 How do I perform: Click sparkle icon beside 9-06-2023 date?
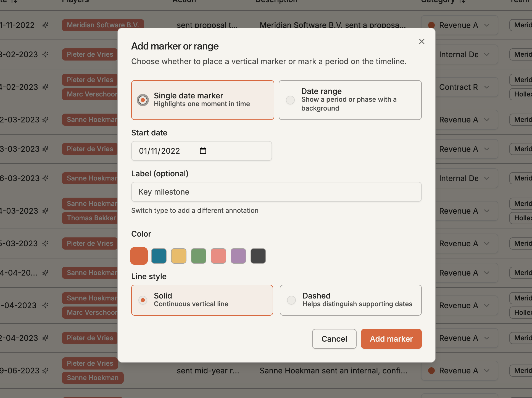[x=45, y=371]
